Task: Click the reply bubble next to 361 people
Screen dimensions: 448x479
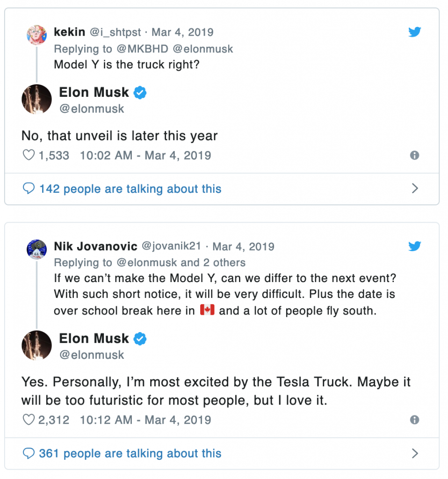Action: coord(29,453)
